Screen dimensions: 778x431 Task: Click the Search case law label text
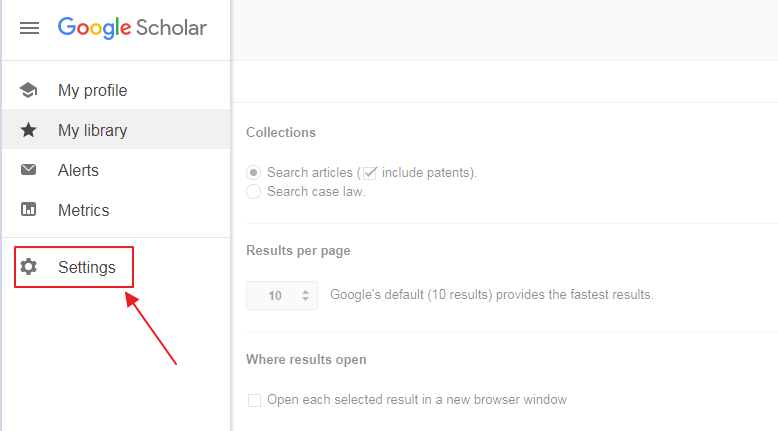tap(316, 191)
